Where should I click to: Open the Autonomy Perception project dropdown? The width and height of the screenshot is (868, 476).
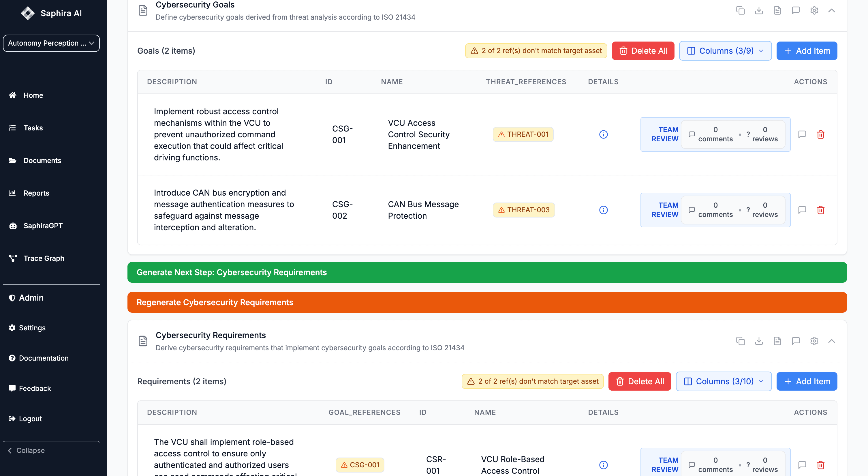point(51,43)
